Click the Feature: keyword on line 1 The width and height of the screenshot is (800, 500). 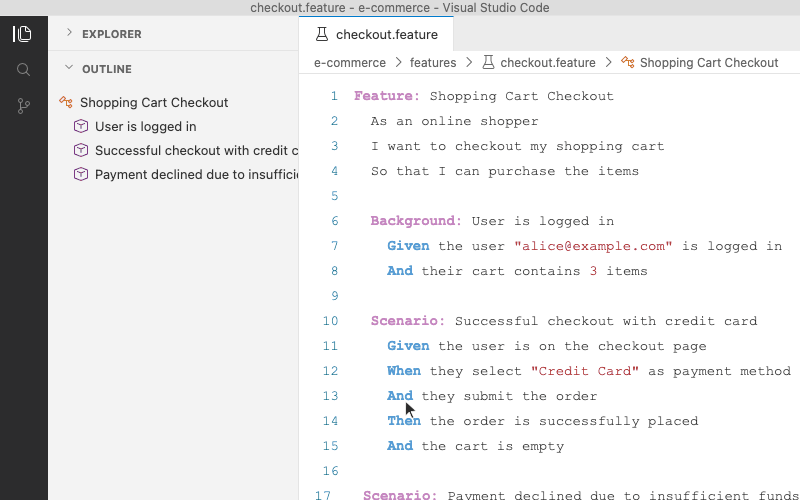pos(387,96)
